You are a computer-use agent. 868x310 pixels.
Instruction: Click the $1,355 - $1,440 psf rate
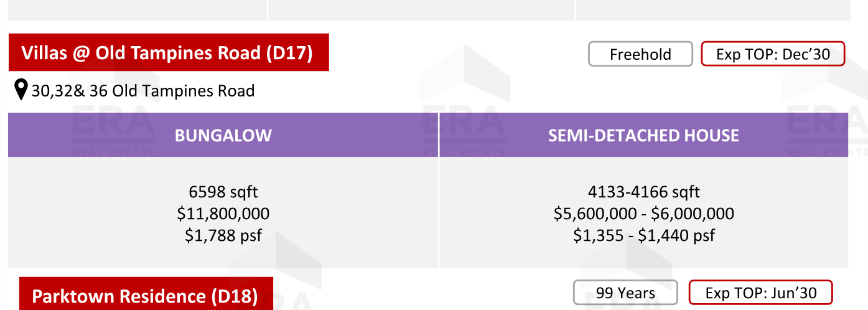tap(644, 235)
